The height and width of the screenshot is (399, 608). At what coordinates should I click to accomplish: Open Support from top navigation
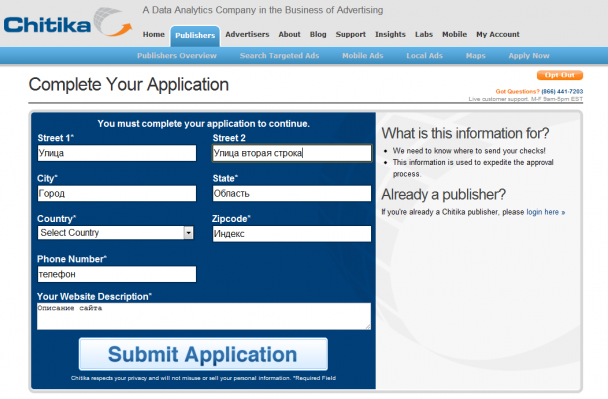(351, 35)
